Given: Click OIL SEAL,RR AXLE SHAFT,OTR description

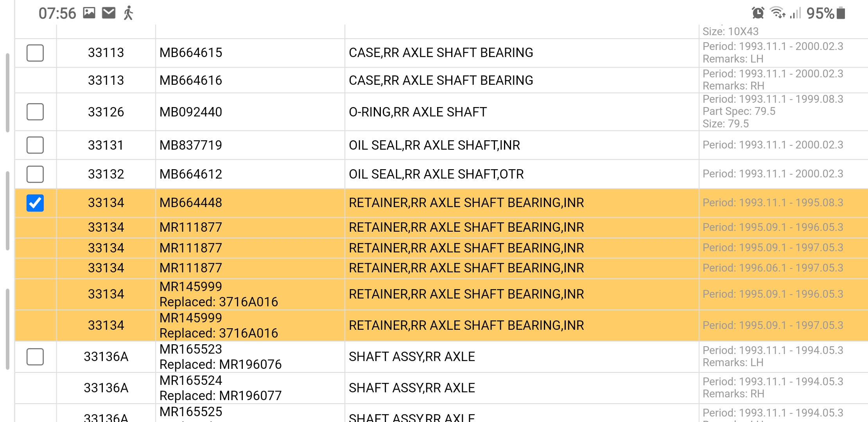Looking at the screenshot, I should point(436,174).
